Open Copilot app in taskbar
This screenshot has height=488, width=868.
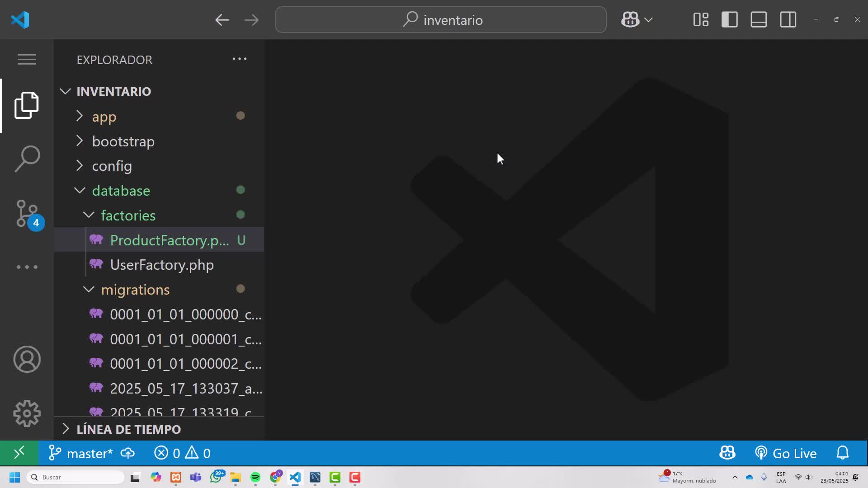click(156, 477)
